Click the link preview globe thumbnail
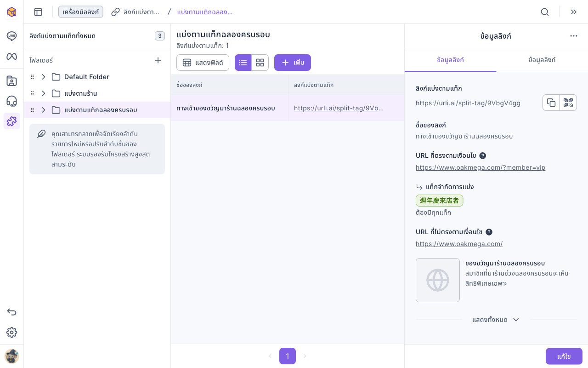Screen dimensions: 588x368 click(438, 280)
